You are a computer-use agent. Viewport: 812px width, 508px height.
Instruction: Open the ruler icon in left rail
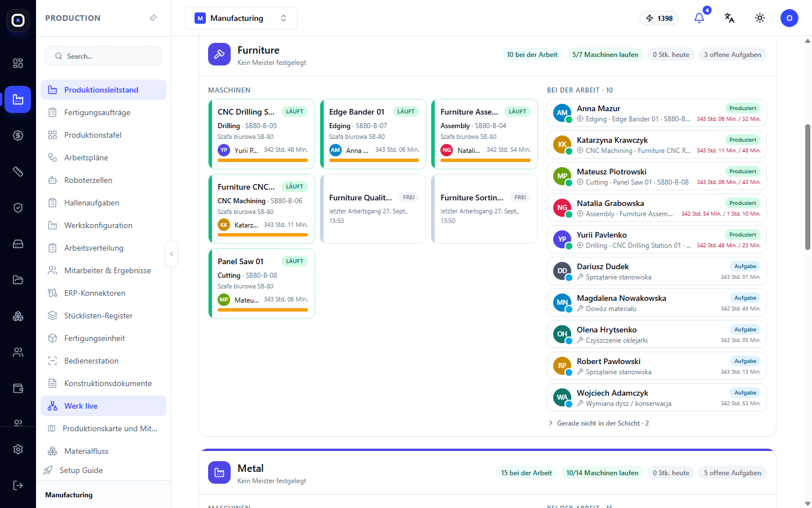coord(18,172)
